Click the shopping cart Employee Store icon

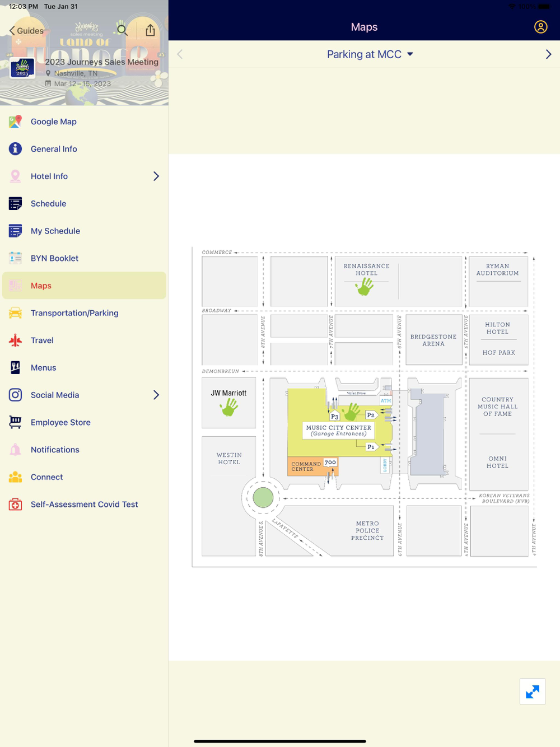click(15, 422)
